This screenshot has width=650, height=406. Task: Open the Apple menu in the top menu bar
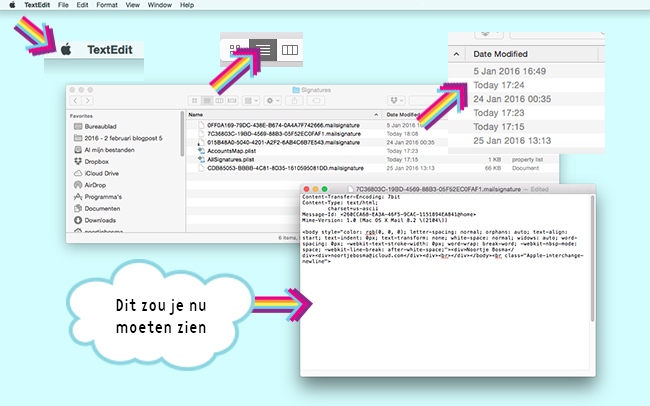click(x=12, y=5)
